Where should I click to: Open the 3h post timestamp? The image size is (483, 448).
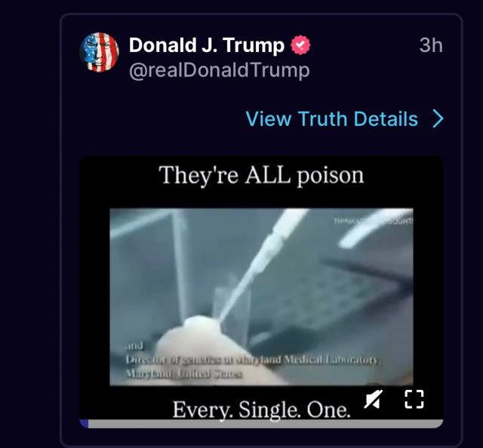click(431, 45)
